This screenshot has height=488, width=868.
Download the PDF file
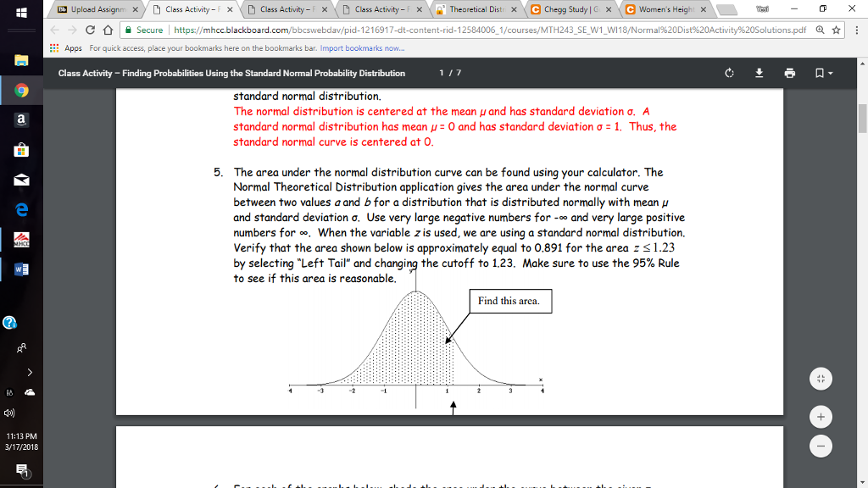tap(759, 73)
